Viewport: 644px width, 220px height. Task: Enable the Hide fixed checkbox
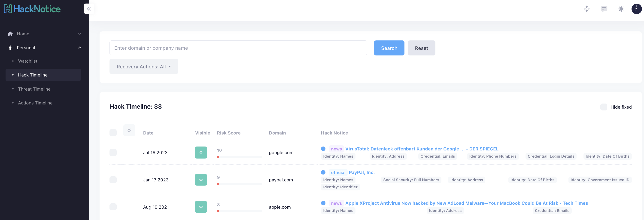point(604,107)
